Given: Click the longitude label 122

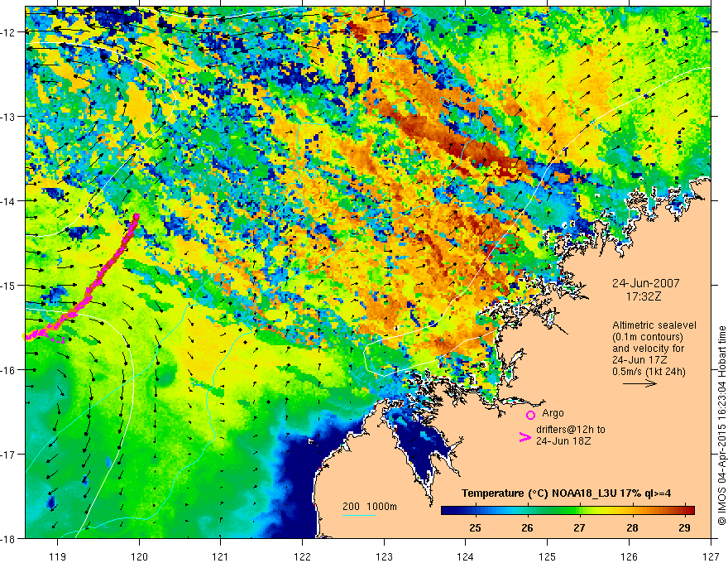Looking at the screenshot, I should point(302,556).
